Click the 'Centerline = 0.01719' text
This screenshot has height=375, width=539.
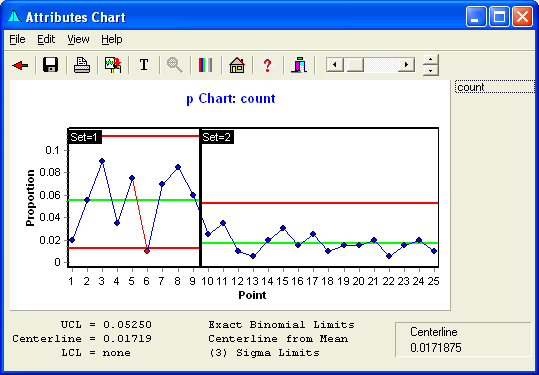pos(82,339)
